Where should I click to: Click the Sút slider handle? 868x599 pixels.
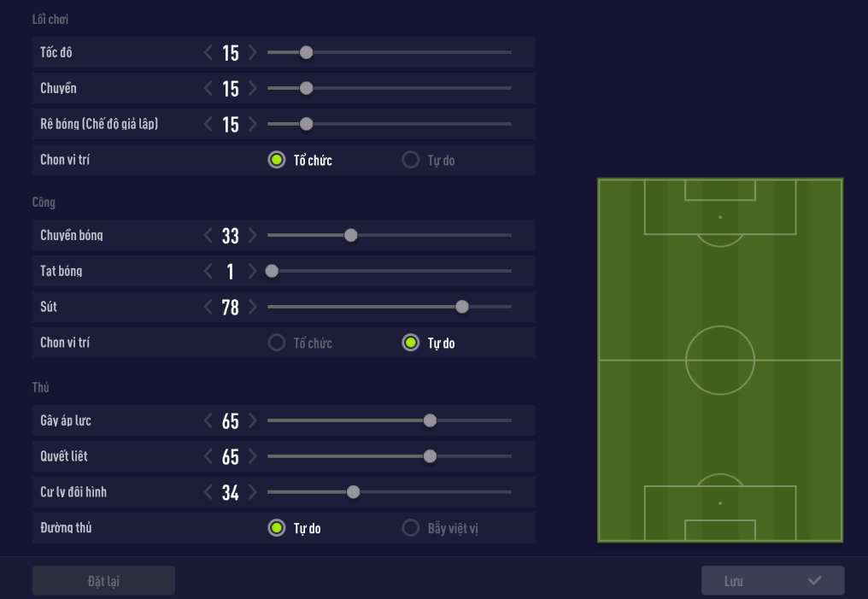pos(462,307)
